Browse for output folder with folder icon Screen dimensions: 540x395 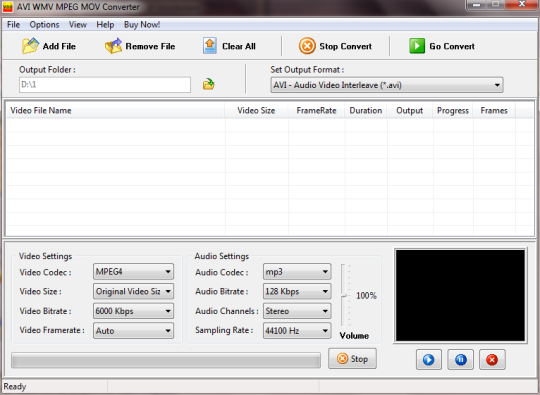pos(208,84)
